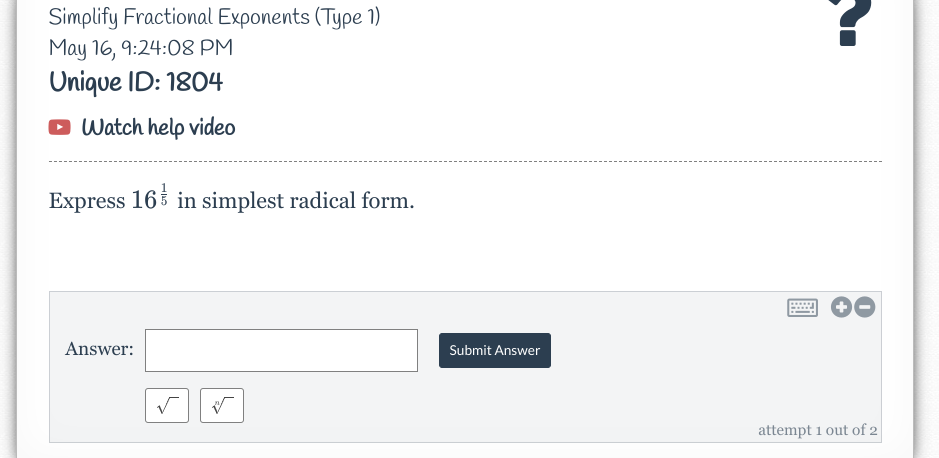The width and height of the screenshot is (939, 458).
Task: Open the on-screen math keyboard
Action: pyautogui.click(x=802, y=308)
